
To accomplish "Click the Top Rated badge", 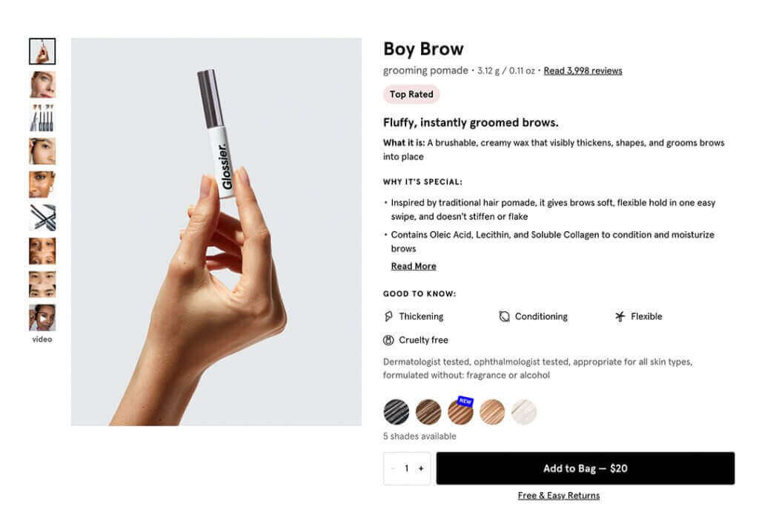I will [411, 94].
